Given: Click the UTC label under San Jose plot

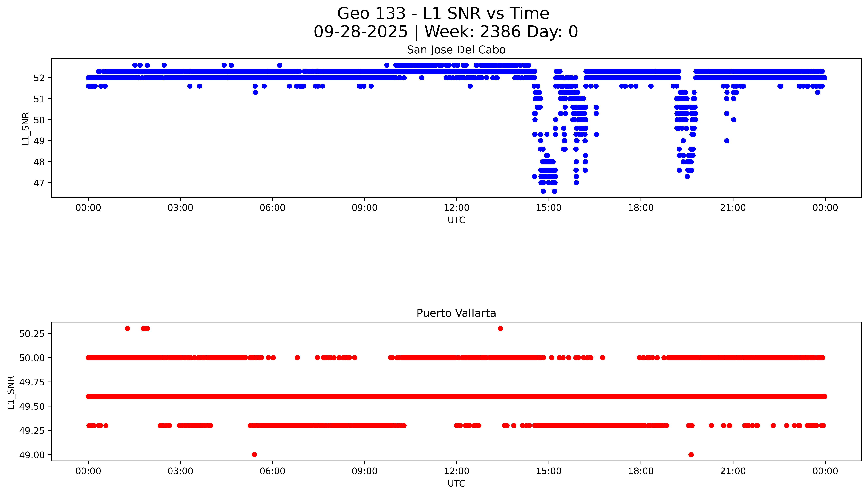Looking at the screenshot, I should coord(456,220).
